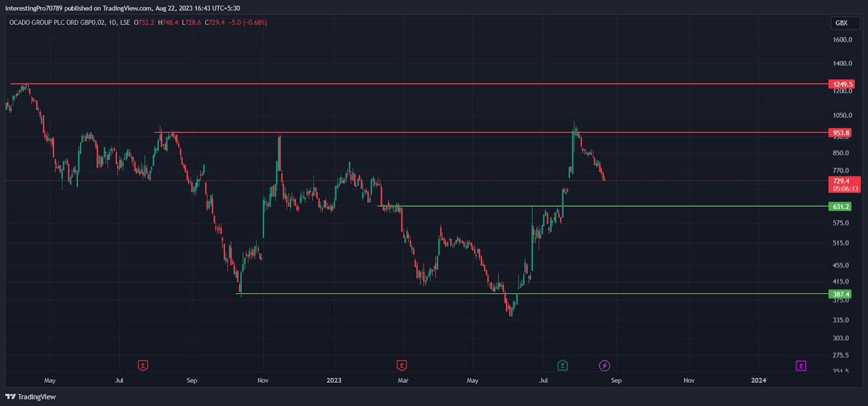
Task: Select the 953.8 red price label
Action: pos(840,133)
